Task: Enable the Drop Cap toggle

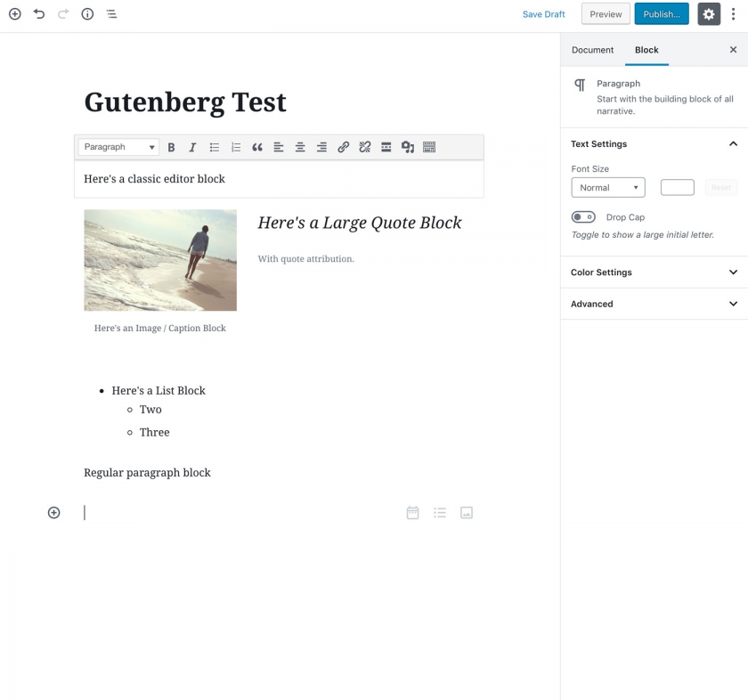Action: [583, 216]
